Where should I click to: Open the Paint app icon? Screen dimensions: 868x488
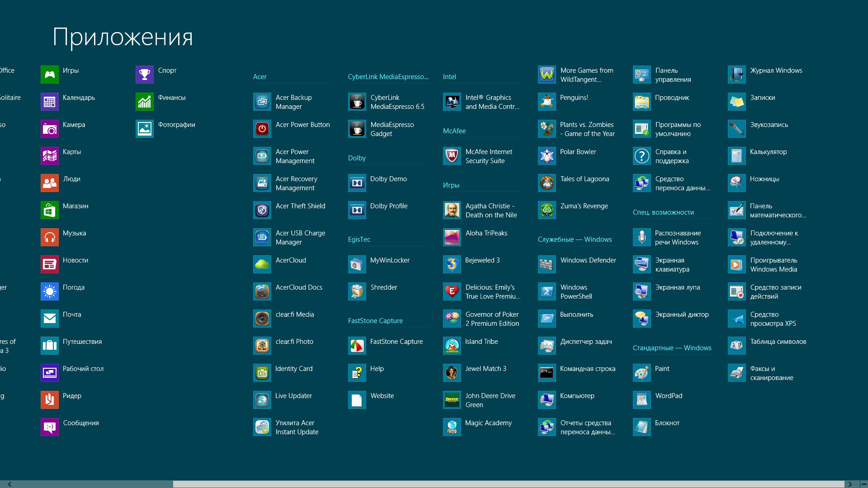pyautogui.click(x=642, y=373)
